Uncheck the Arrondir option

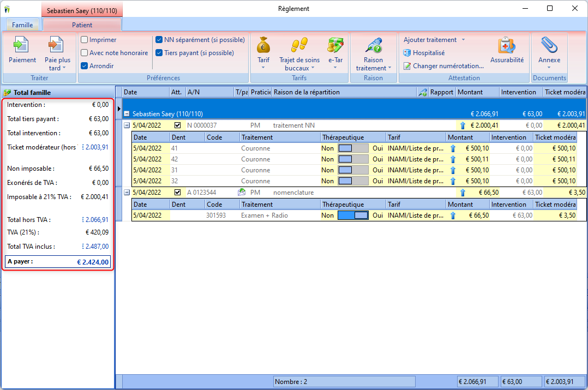tap(85, 66)
